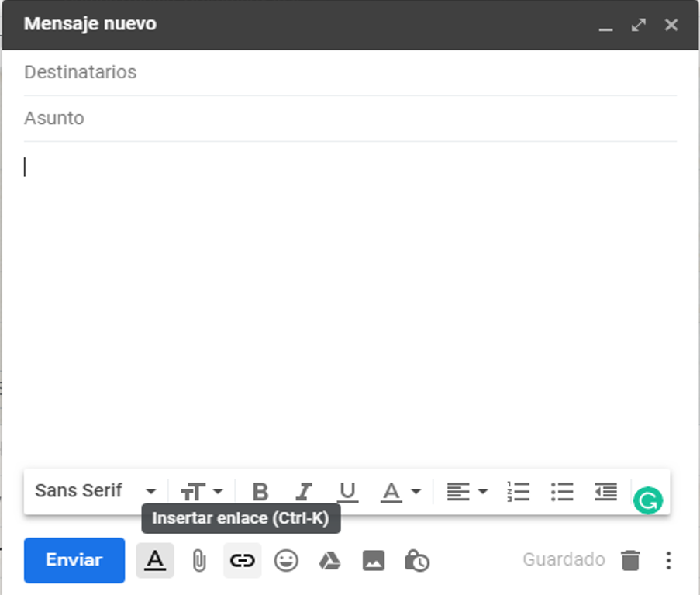The height and width of the screenshot is (595, 700).
Task: Expand compose window to full screen
Action: pos(639,25)
